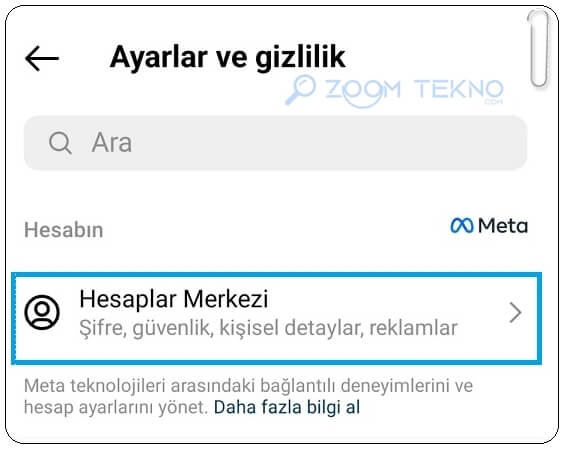564x449 pixels.
Task: Click the Meta infinity logo symbol
Action: 461,226
